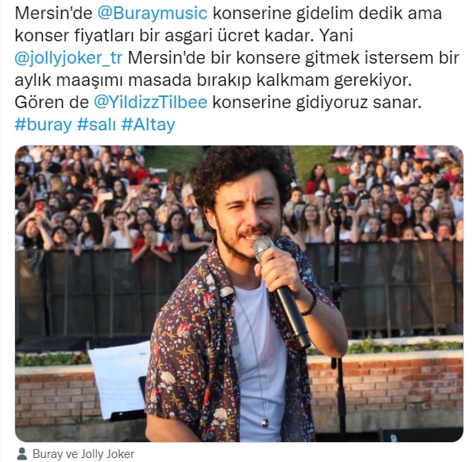
Task: Open the #Altay hashtag
Action: point(148,125)
